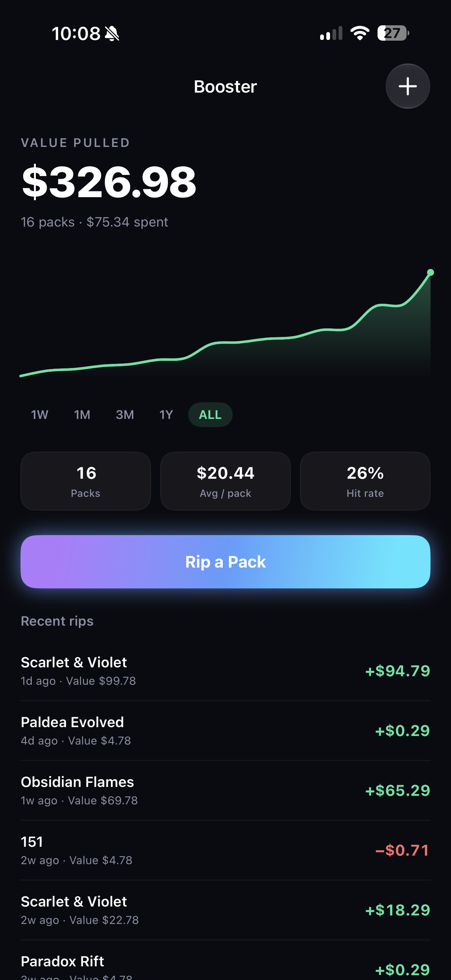The image size is (451, 980).
Task: Open the Obsidian Flames rip entry
Action: tap(225, 790)
